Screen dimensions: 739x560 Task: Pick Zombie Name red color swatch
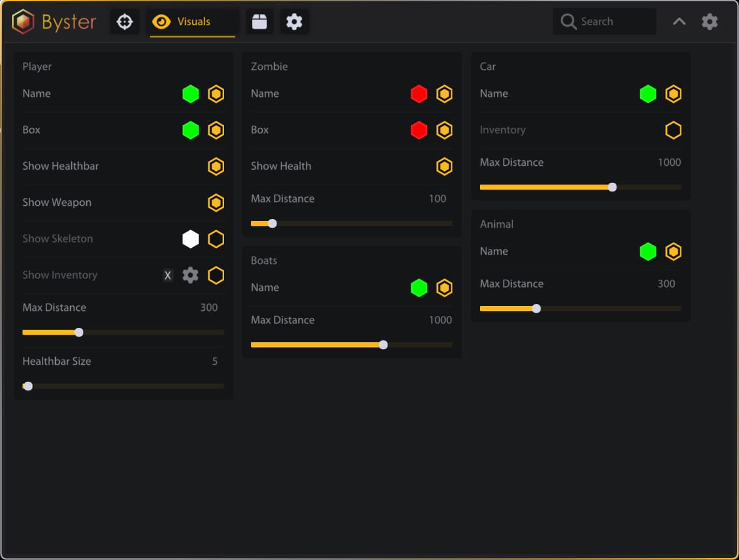click(x=419, y=94)
